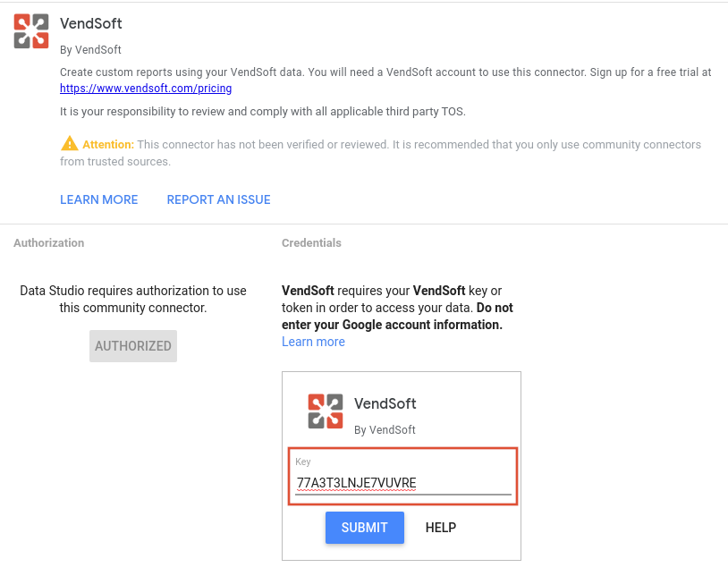Open the Learn more credentials link
The image size is (728, 576).
pos(313,342)
